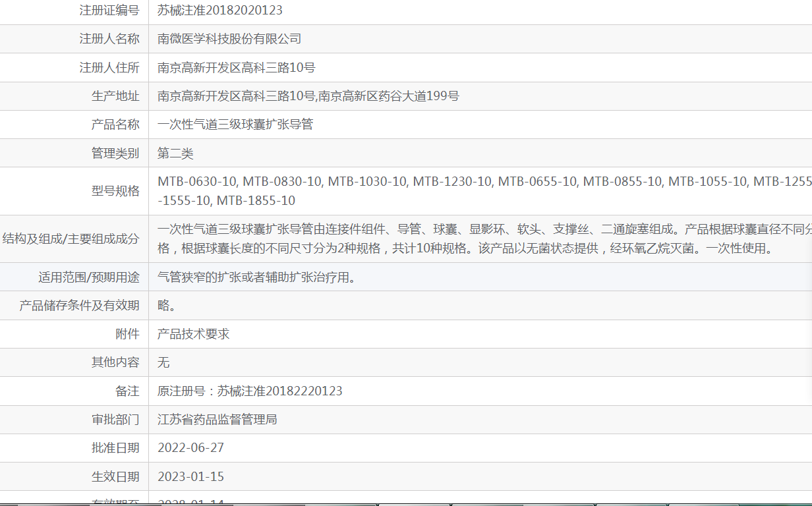
Task: Select model number "MTB-0630-10"
Action: 198,182
